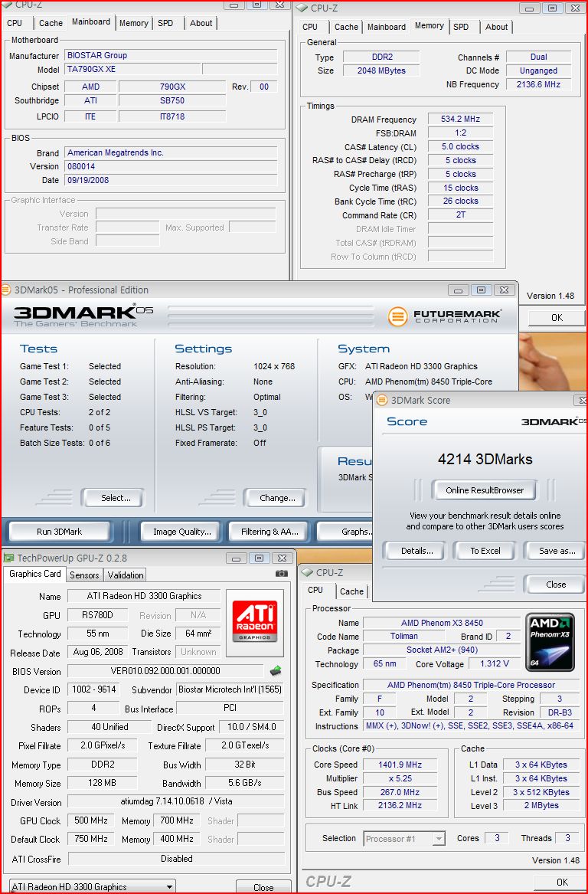Click the CPU-Z Memory window title icon
Image resolution: width=588 pixels, height=894 pixels.
coord(302,8)
